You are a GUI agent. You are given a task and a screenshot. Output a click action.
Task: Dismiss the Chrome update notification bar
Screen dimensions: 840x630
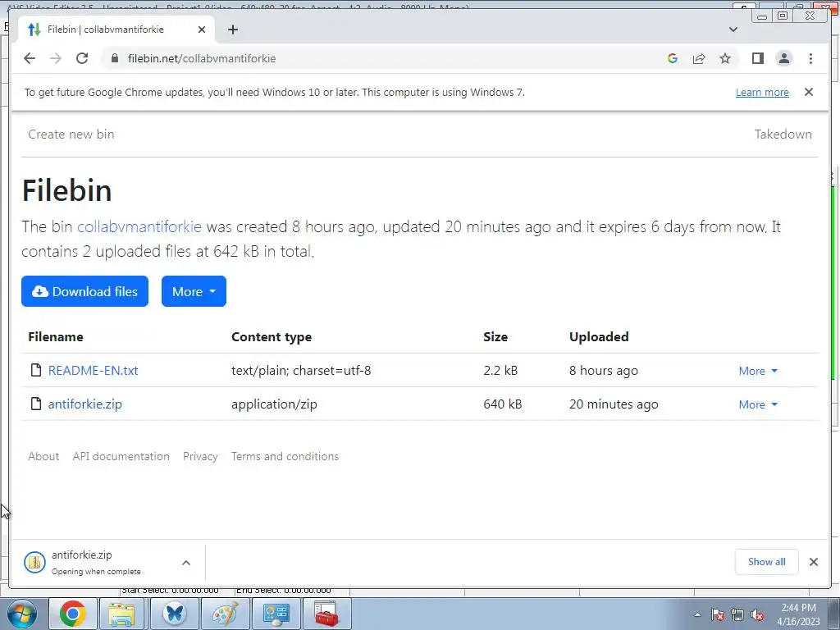809,92
